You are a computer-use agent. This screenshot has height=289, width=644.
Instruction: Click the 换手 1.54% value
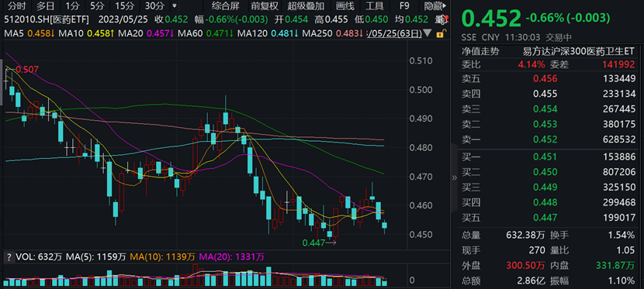click(x=621, y=236)
